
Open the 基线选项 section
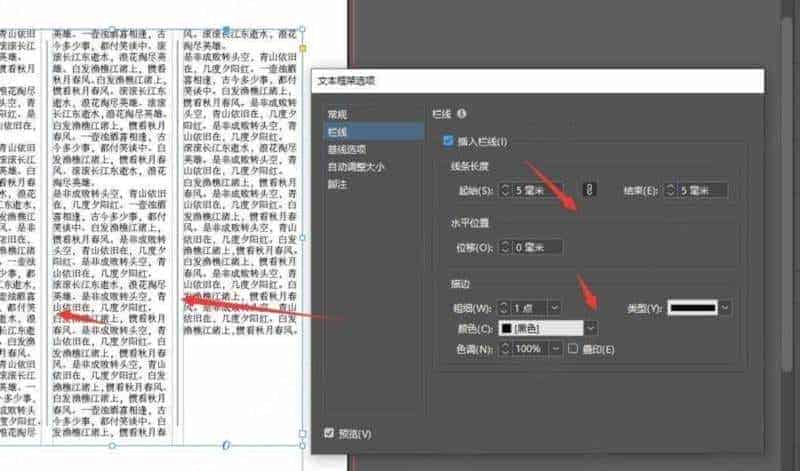point(347,150)
